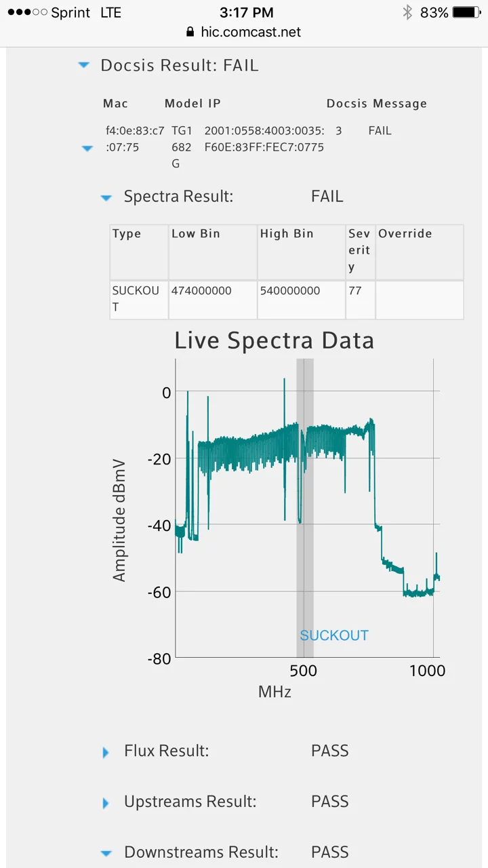The image size is (488, 868).
Task: Tap the Live Spectra Data chart title
Action: coord(274,340)
